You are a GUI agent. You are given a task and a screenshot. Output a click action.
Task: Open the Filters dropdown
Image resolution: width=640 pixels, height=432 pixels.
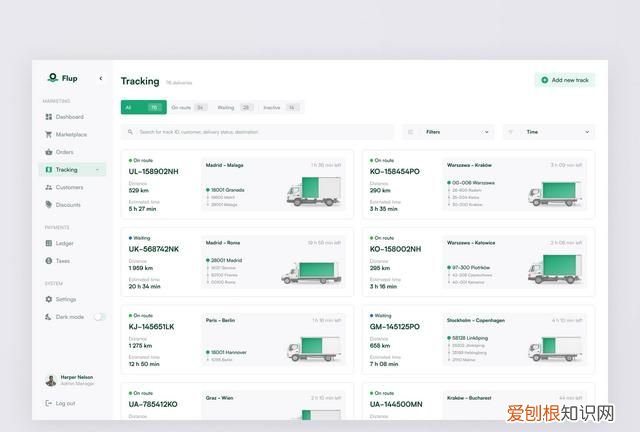pos(448,132)
